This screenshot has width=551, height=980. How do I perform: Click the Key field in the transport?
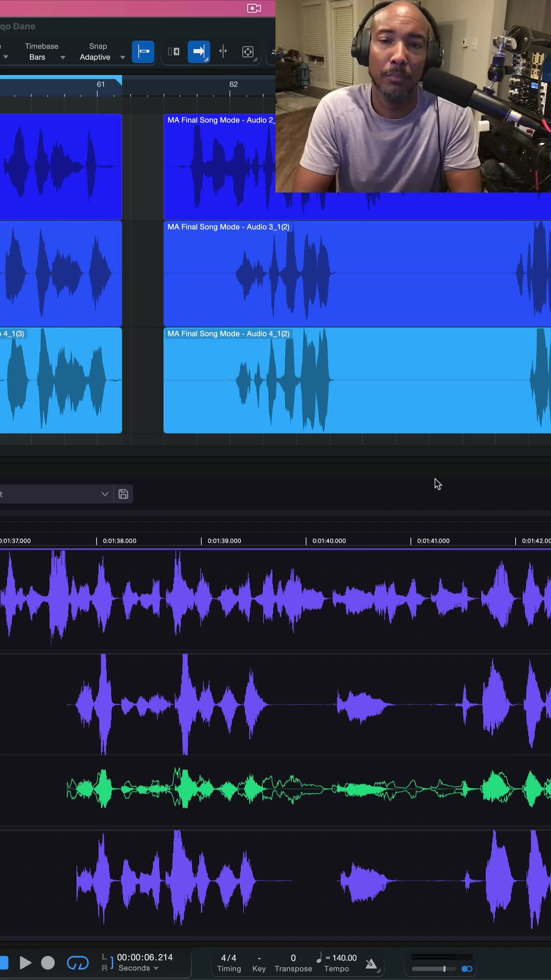(259, 963)
